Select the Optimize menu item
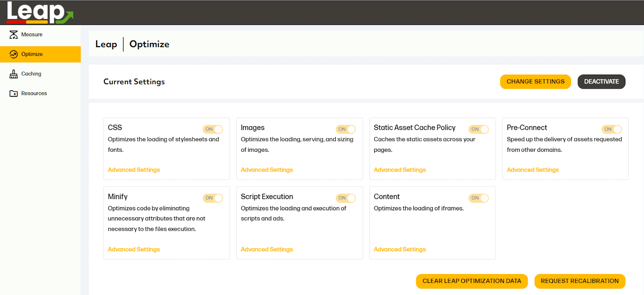The width and height of the screenshot is (644, 295). pos(40,54)
